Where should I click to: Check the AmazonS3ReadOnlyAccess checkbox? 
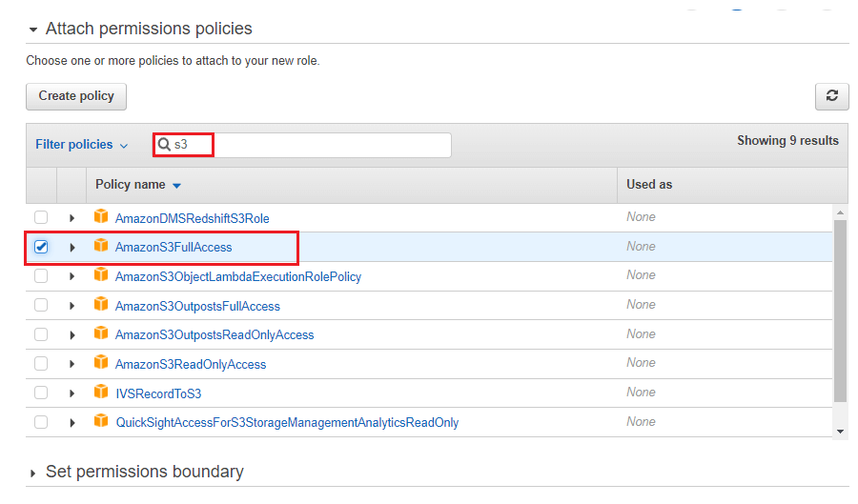pyautogui.click(x=41, y=364)
